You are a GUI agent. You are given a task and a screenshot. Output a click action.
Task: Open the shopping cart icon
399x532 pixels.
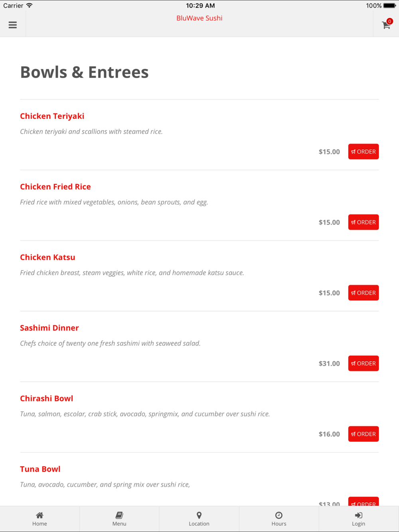click(386, 25)
